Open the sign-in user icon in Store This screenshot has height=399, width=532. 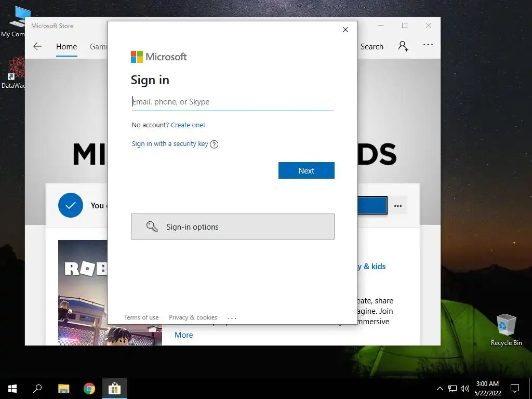(x=403, y=46)
